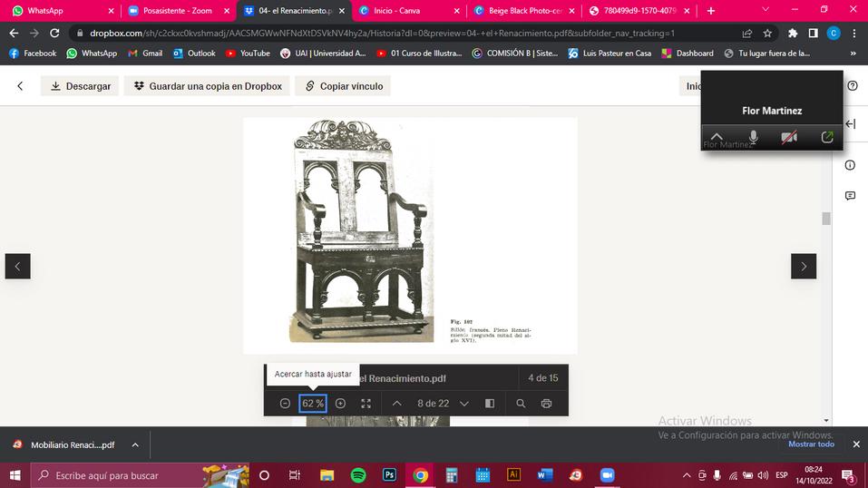Start video in Zoom mini window
This screenshot has width=868, height=488.
[789, 137]
